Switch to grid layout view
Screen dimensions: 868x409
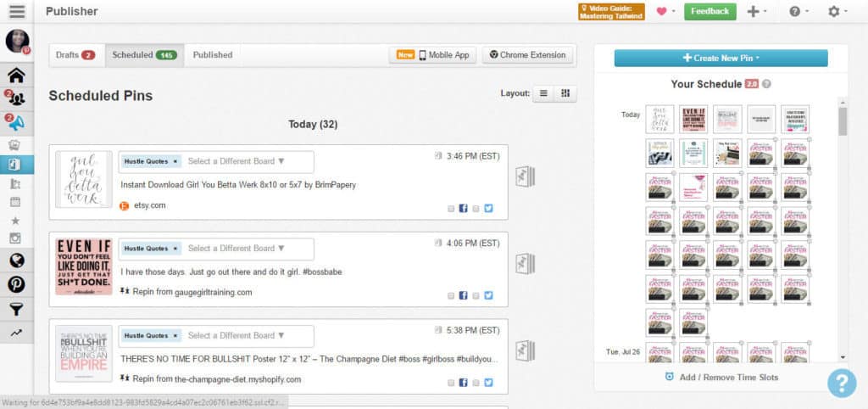[x=565, y=93]
